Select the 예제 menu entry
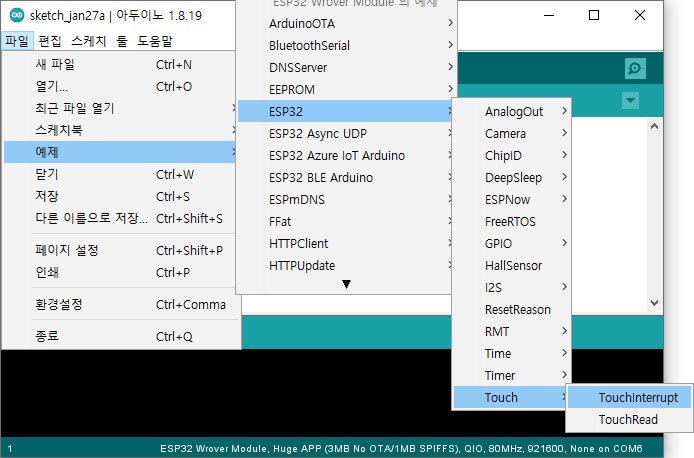 tap(120, 152)
